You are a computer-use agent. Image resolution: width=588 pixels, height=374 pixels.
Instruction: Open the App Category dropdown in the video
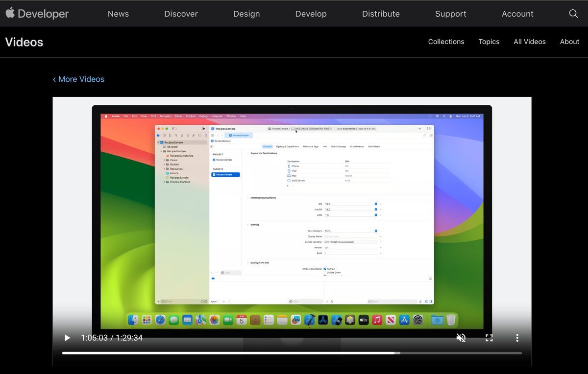(376, 231)
